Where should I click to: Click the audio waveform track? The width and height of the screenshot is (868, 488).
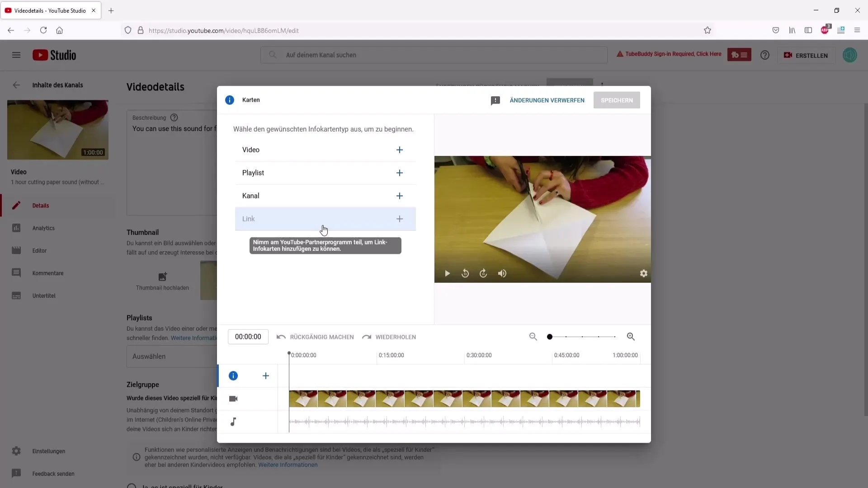point(464,422)
